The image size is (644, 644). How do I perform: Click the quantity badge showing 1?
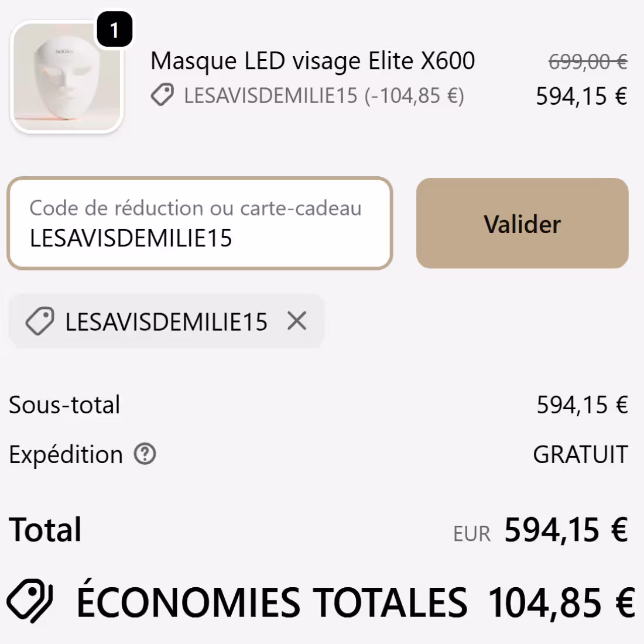[x=115, y=30]
